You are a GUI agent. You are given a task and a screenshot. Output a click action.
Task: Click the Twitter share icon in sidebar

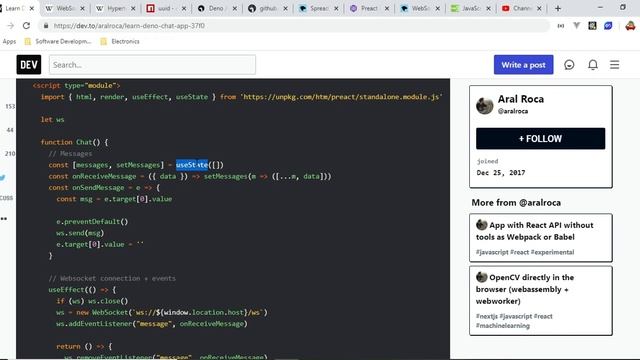(3, 178)
